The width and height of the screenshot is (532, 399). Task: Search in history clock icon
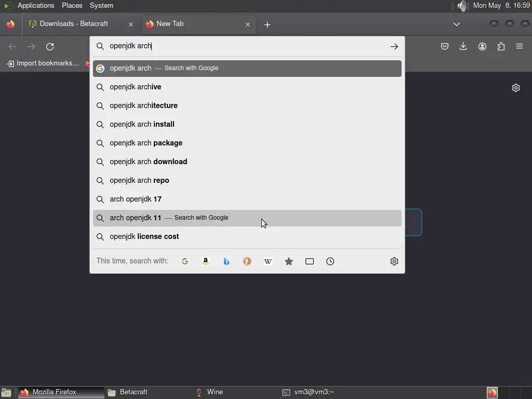click(330, 261)
